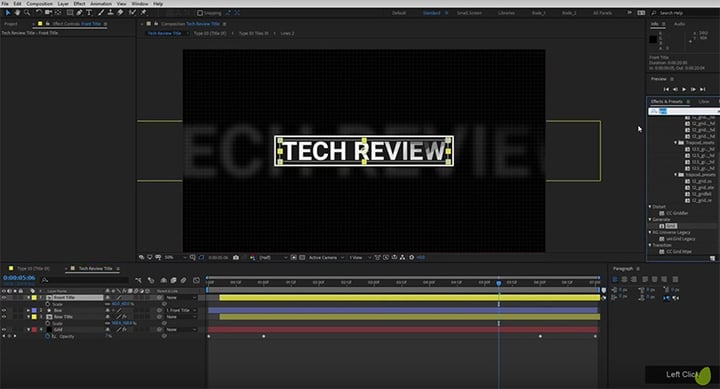Toggle Grid Opacity stopwatch
Image resolution: width=720 pixels, height=389 pixels.
point(48,336)
